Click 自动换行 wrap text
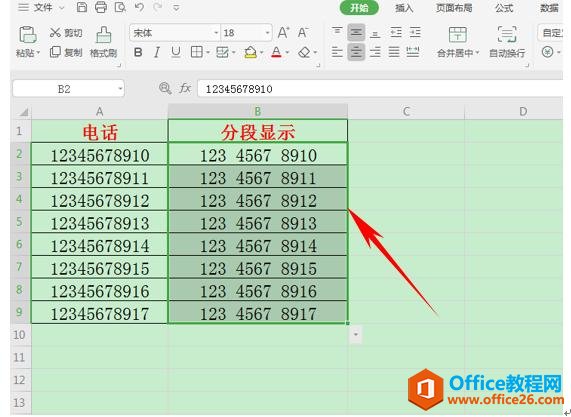Screen dimensions: 571x417 (x=507, y=42)
